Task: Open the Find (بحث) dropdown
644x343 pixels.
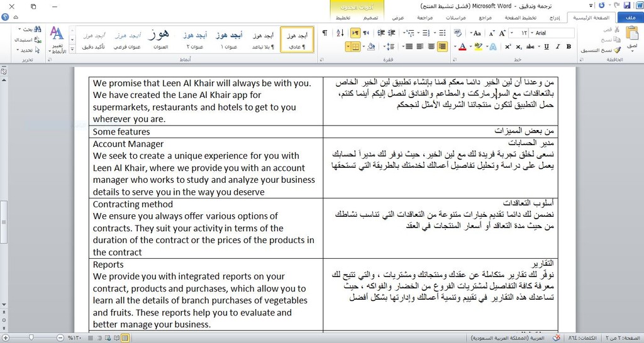Action: click(x=19, y=30)
